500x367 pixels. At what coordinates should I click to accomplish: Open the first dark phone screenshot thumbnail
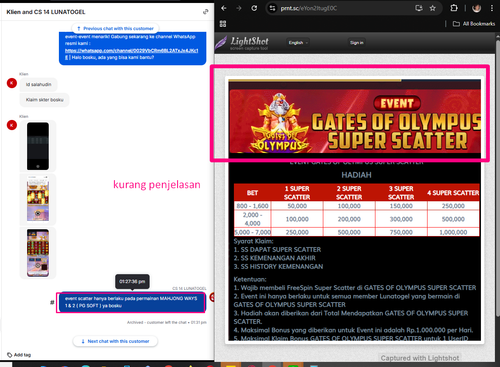coord(38,146)
